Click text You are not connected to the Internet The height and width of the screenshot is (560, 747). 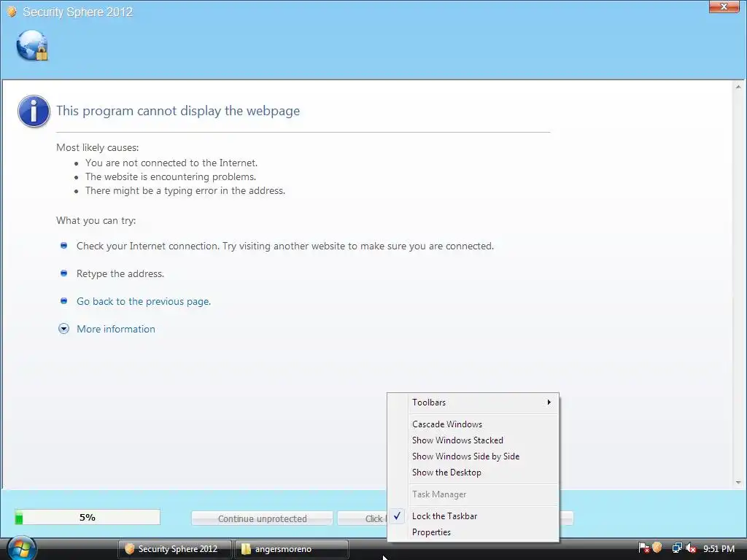pos(171,163)
